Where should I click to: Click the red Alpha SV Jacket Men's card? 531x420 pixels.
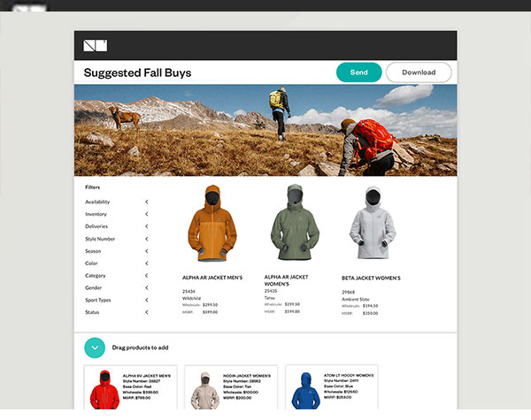(x=131, y=387)
